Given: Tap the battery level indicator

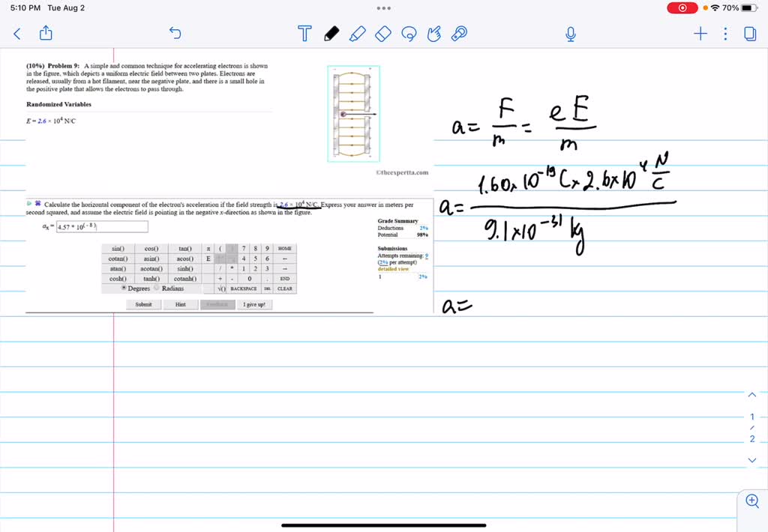Looking at the screenshot, I should (750, 7).
